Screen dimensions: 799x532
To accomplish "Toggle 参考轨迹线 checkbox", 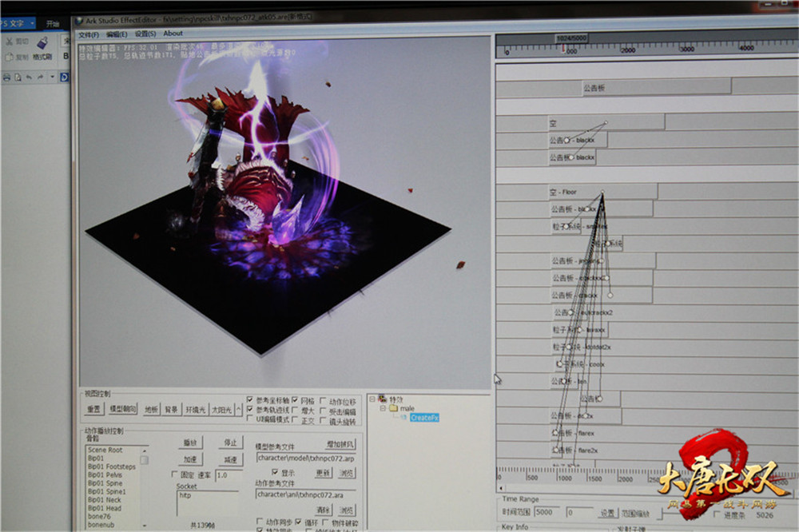I will [249, 409].
